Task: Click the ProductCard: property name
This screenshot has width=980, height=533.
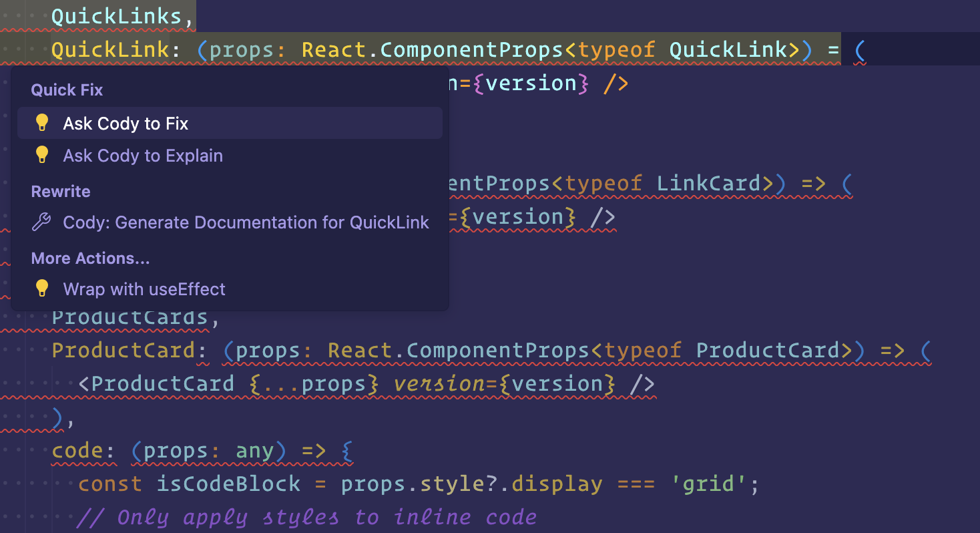Action: pyautogui.click(x=130, y=350)
